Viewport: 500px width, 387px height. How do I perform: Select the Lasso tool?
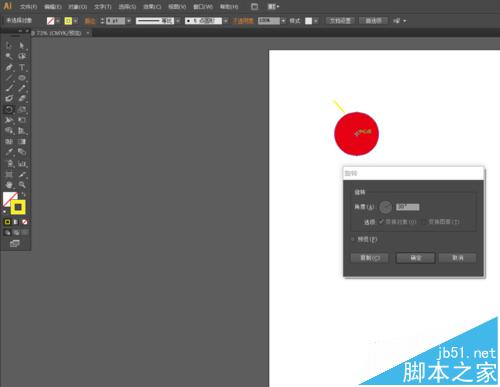click(22, 56)
